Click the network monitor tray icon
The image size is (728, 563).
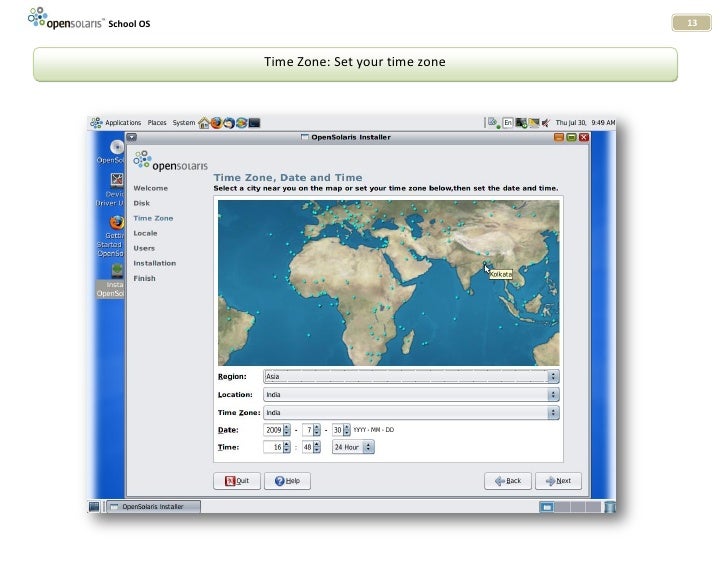click(521, 123)
